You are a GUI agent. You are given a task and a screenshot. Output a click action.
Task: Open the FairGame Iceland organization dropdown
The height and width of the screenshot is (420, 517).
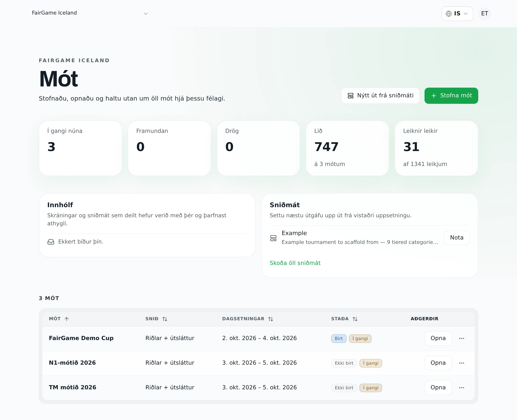[x=90, y=13]
